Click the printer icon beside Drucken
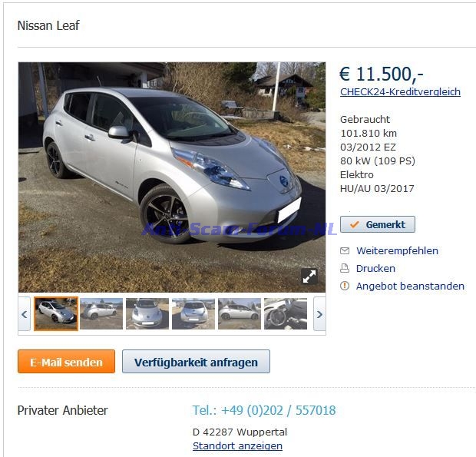Image resolution: width=476 pixels, height=457 pixels. click(345, 268)
